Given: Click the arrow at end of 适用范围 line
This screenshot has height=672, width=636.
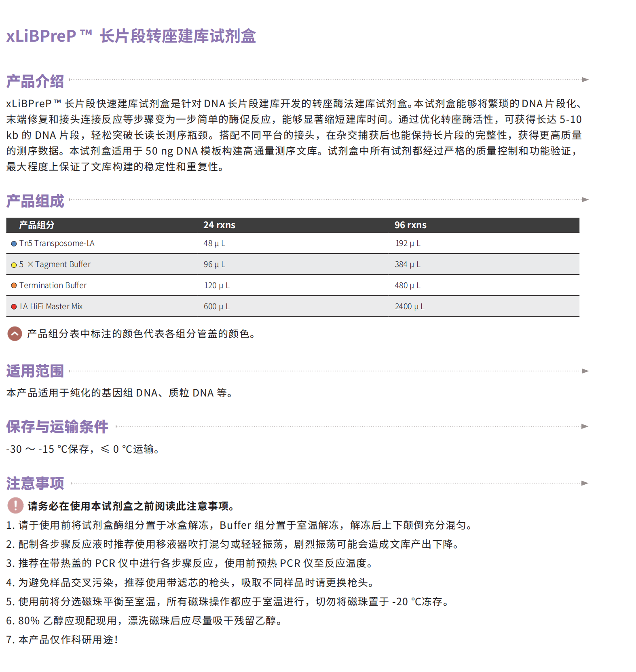Looking at the screenshot, I should (x=585, y=371).
